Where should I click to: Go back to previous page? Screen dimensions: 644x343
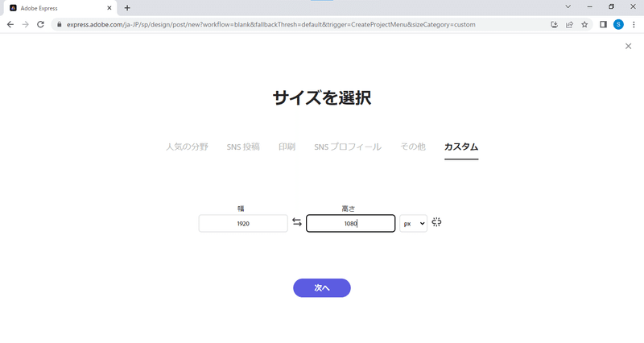[10, 25]
